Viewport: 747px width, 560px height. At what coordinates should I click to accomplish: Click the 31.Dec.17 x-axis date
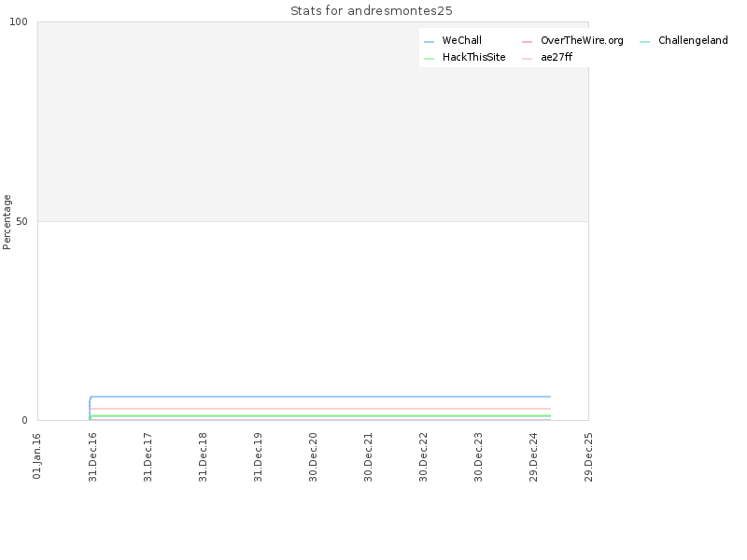click(x=148, y=457)
